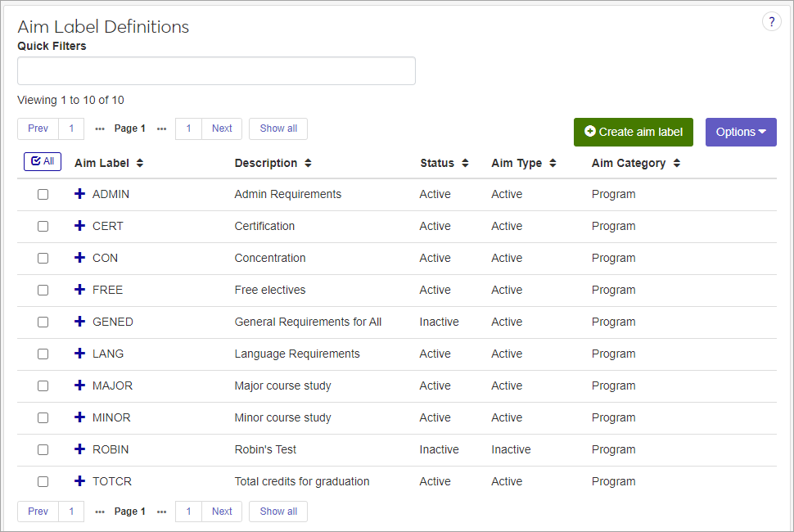Click the plus icon beside GENED
Viewport: 794px width, 532px height.
[79, 322]
